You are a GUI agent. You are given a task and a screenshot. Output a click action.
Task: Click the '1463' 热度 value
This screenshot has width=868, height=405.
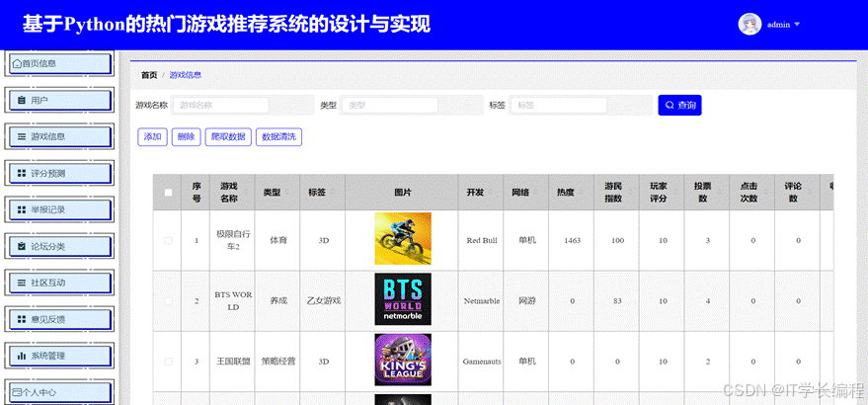click(572, 240)
